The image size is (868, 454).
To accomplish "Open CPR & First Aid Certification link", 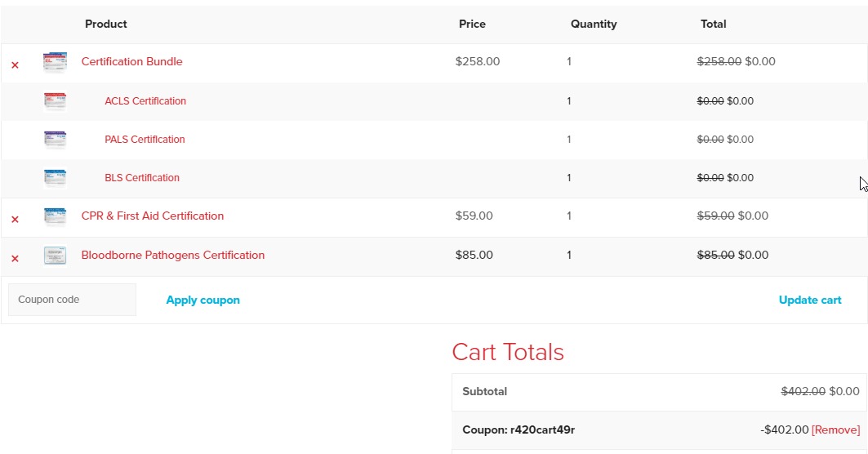I will click(152, 216).
